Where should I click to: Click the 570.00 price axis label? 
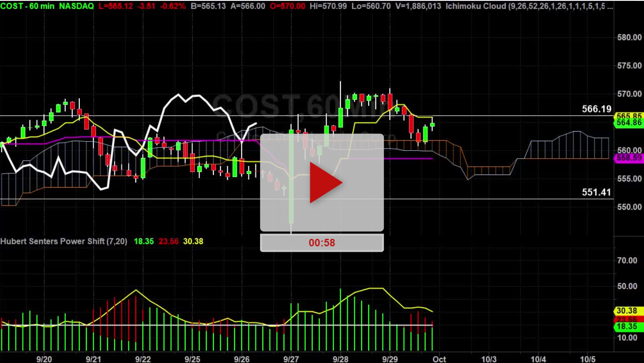coord(629,94)
